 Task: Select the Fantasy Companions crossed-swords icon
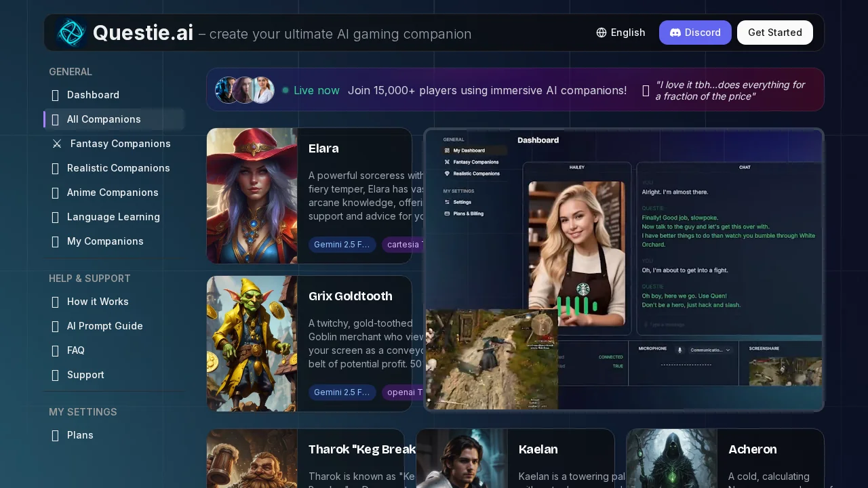pos(56,144)
